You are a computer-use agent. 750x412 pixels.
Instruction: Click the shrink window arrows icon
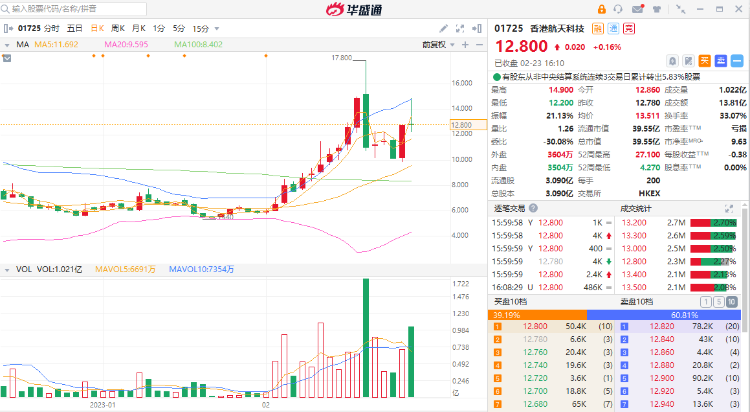coord(680,9)
